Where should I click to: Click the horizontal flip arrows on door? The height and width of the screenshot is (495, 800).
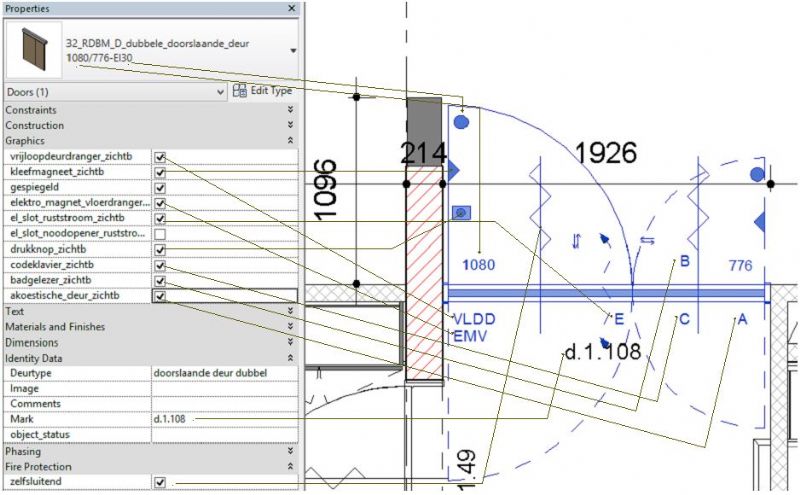(646, 240)
